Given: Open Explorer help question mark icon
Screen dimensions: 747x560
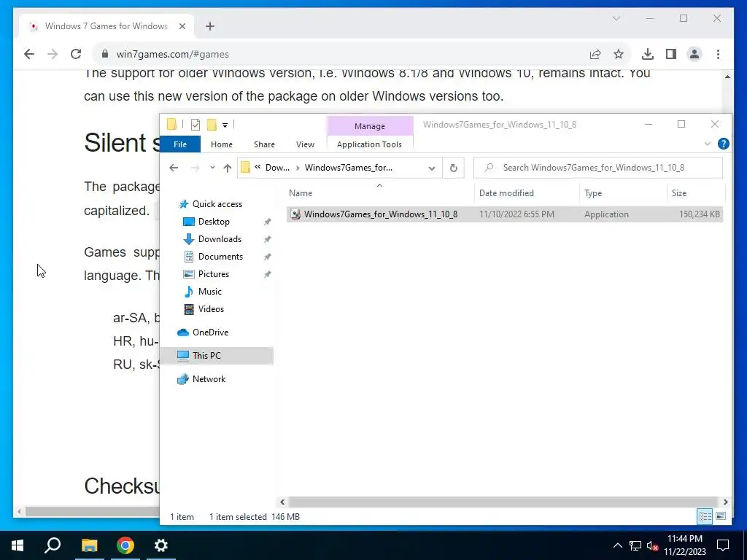Looking at the screenshot, I should 723,144.
